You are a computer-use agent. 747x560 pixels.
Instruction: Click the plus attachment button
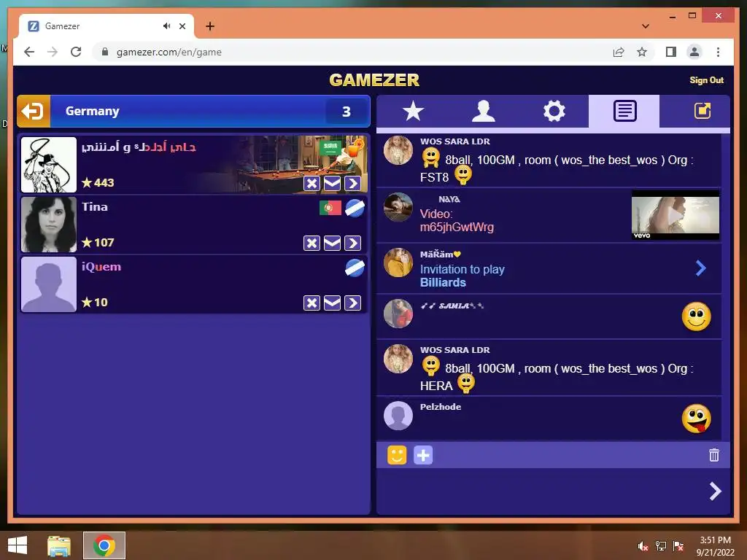pos(423,455)
